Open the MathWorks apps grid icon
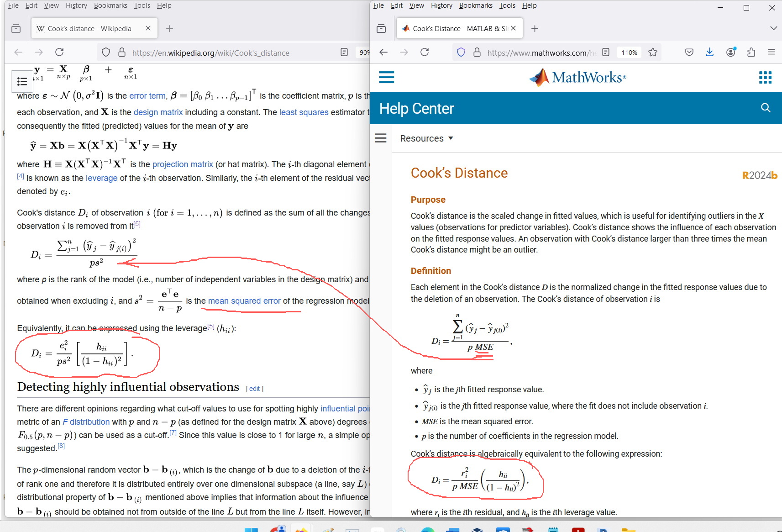Viewport: 782px width, 532px height. click(x=765, y=77)
